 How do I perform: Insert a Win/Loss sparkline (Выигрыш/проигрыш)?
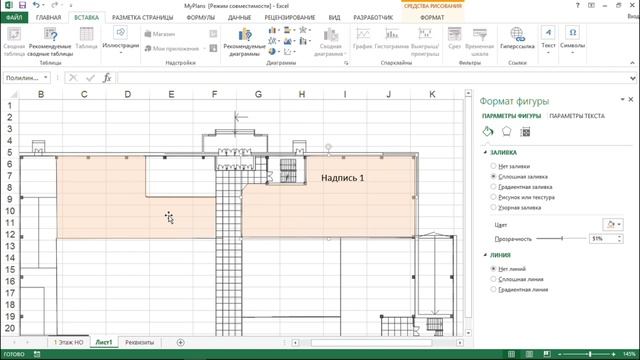[425, 42]
